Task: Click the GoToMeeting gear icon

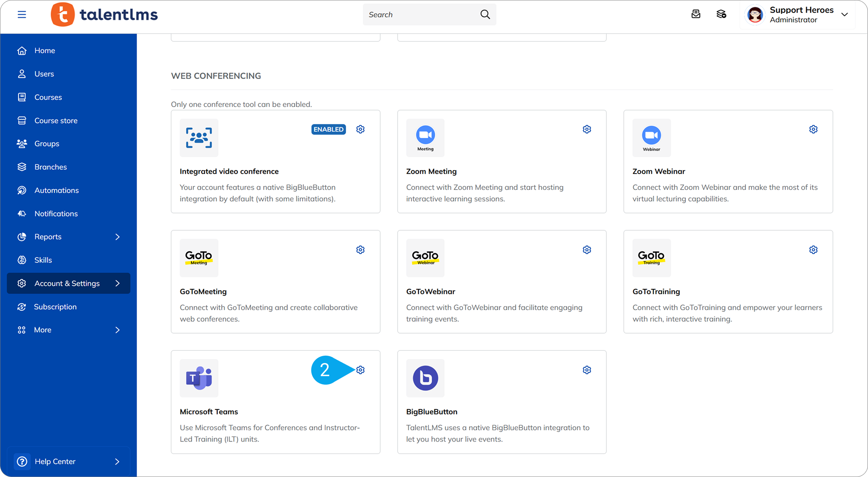Action: pyautogui.click(x=360, y=250)
